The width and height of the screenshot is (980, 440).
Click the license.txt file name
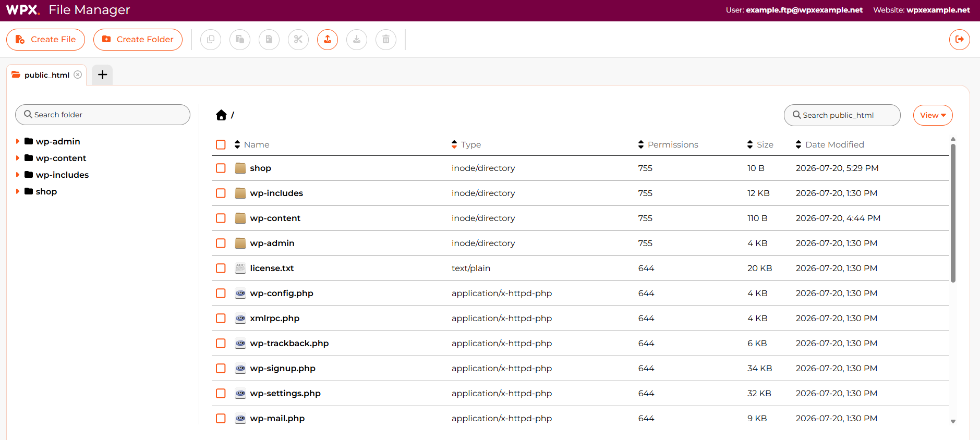tap(272, 268)
